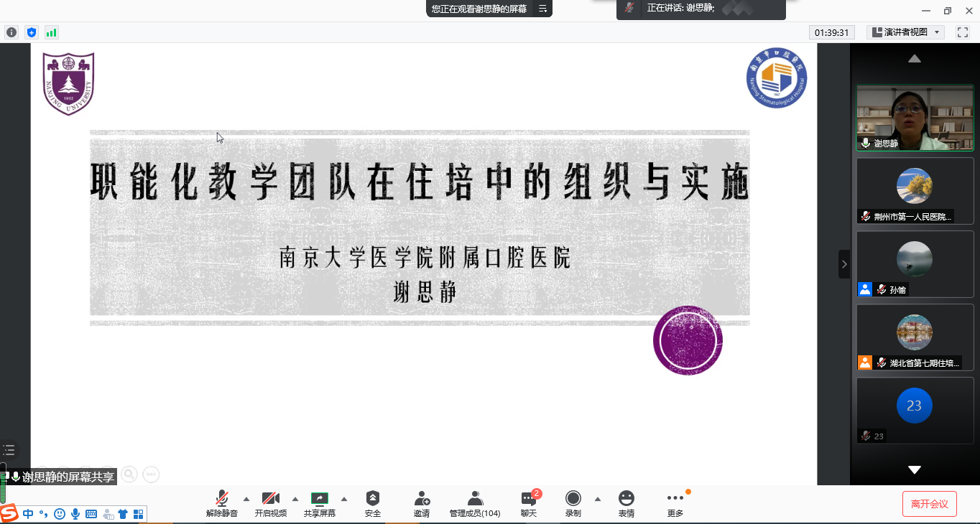Image resolution: width=980 pixels, height=524 pixels.
Task: Open the Sogou toolbox grid icon
Action: [x=139, y=514]
